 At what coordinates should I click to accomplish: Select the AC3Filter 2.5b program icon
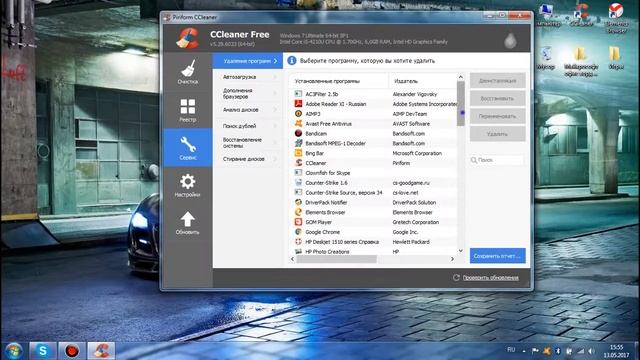click(x=298, y=94)
